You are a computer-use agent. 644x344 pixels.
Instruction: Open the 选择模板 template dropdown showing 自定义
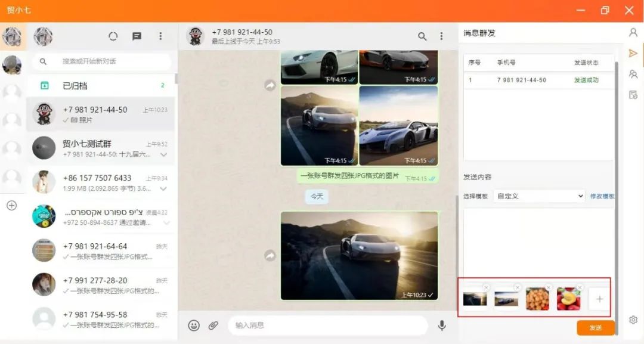540,196
